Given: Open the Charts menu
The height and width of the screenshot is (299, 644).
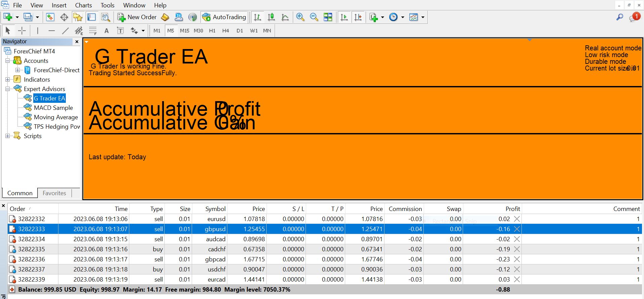Looking at the screenshot, I should point(83,5).
